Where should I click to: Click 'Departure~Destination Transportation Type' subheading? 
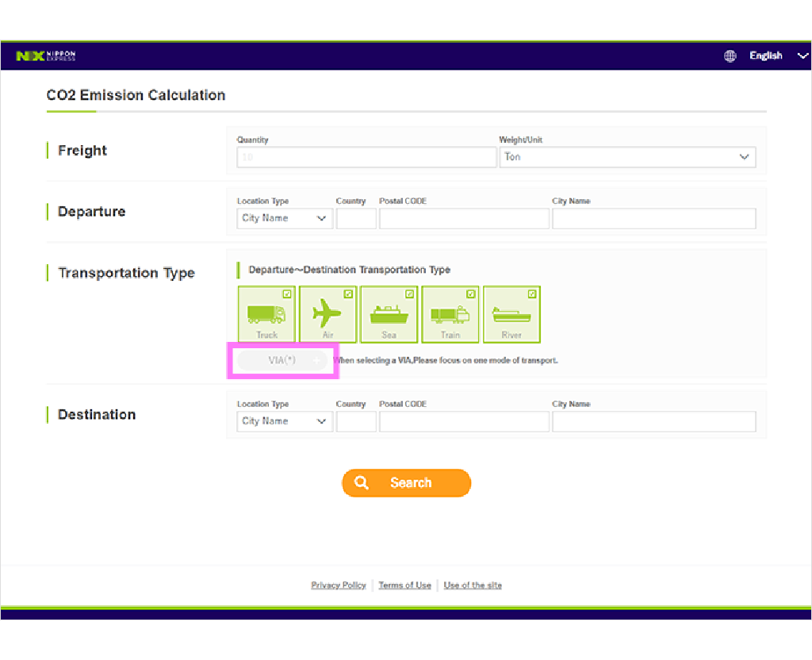[350, 270]
